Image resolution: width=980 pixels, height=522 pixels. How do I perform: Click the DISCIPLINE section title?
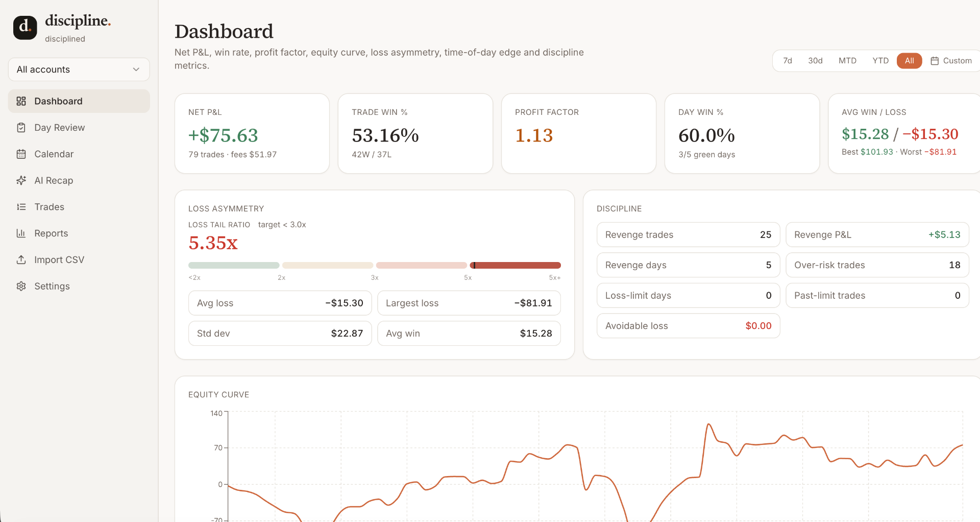tap(619, 209)
